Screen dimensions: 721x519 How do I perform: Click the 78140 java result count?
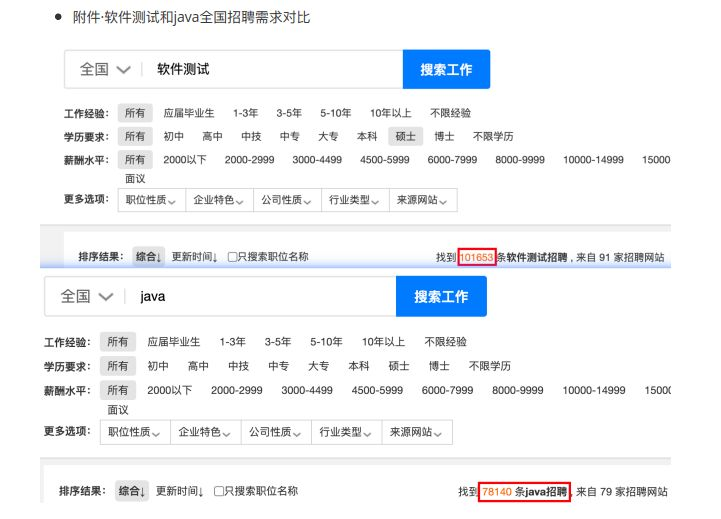pyautogui.click(x=497, y=492)
